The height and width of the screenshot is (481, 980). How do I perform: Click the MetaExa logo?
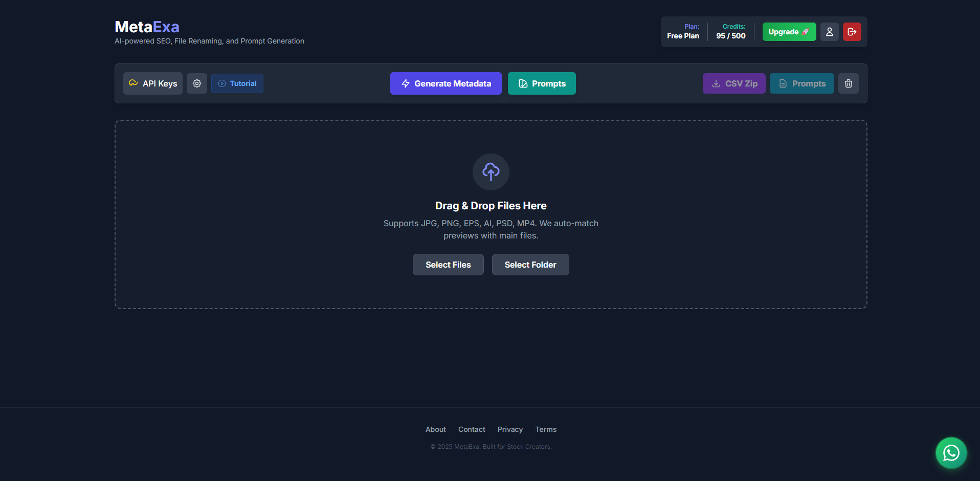coord(147,27)
